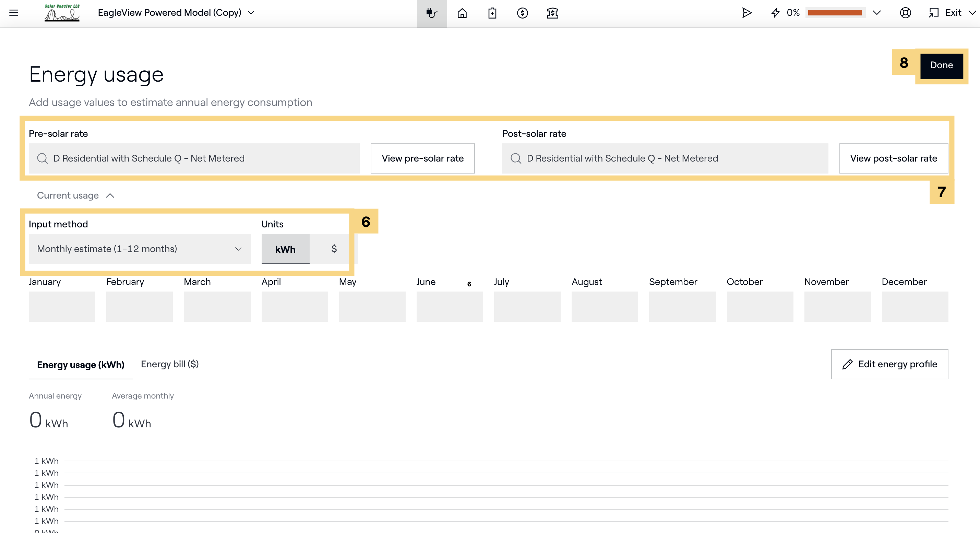Select kWh units toggle

coord(285,249)
